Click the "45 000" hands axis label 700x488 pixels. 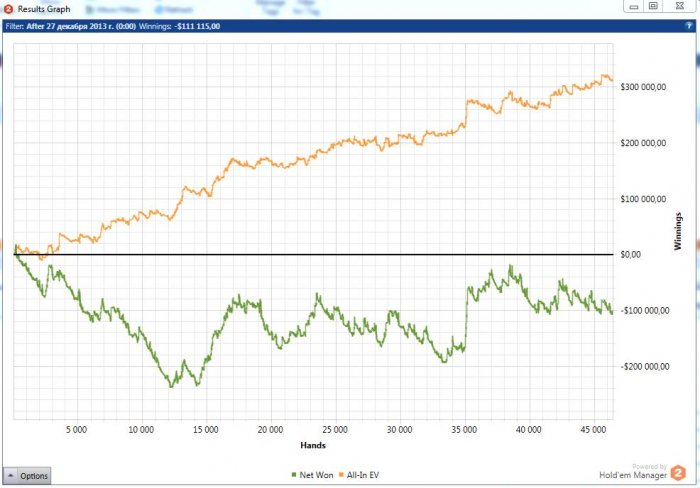click(593, 430)
